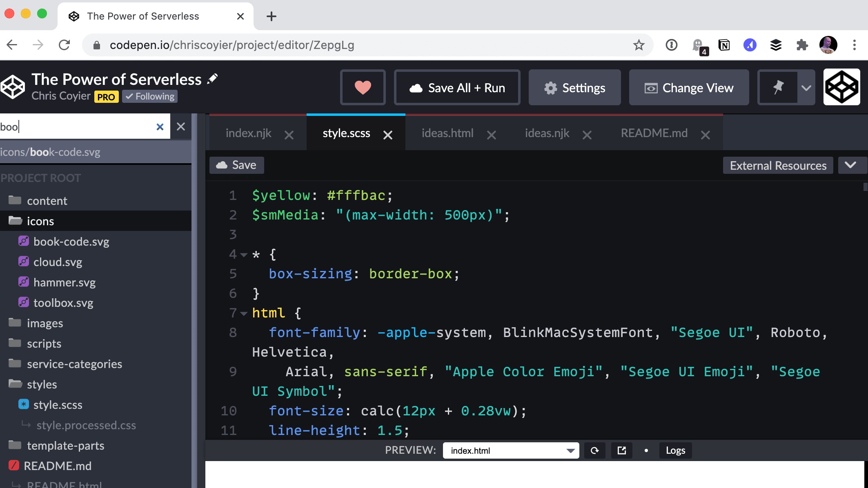Viewport: 868px width, 488px height.
Task: Click the file search field containing 'boo'
Action: [x=73, y=126]
